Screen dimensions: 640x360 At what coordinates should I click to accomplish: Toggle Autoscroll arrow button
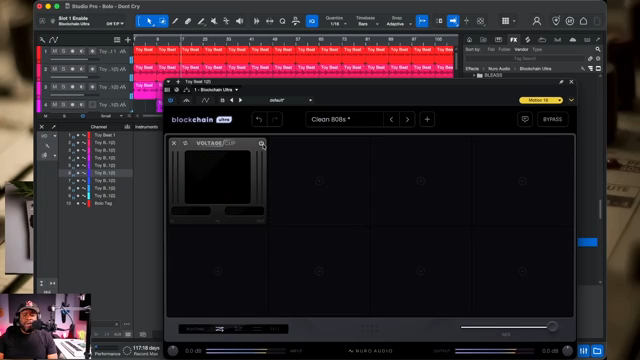[453, 21]
